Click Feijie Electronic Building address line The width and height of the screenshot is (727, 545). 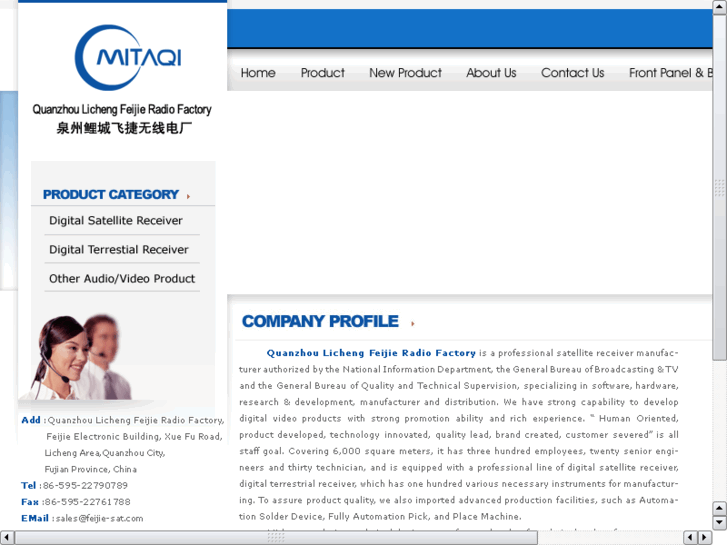click(134, 436)
